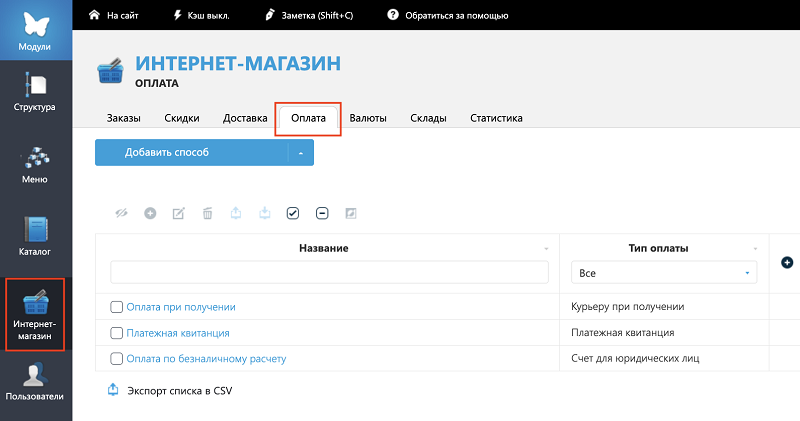Screen dimensions: 800x421
Task: Click the question mark help icon
Action: point(393,15)
